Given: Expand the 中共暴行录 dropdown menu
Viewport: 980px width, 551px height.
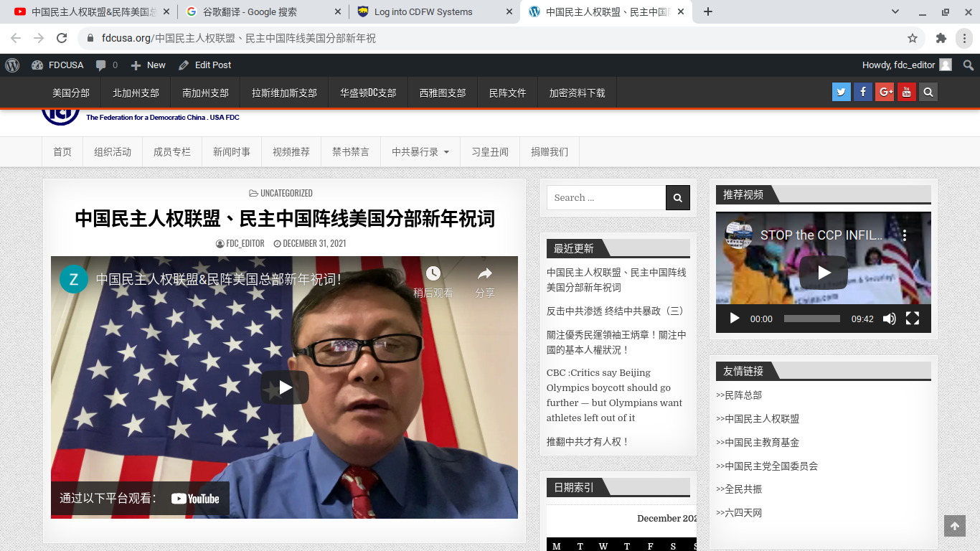Looking at the screenshot, I should (x=419, y=151).
